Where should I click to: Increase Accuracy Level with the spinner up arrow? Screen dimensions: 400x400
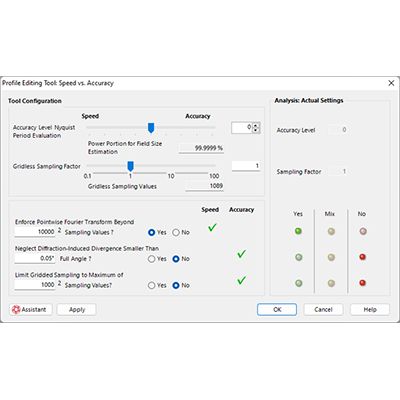coord(256,125)
